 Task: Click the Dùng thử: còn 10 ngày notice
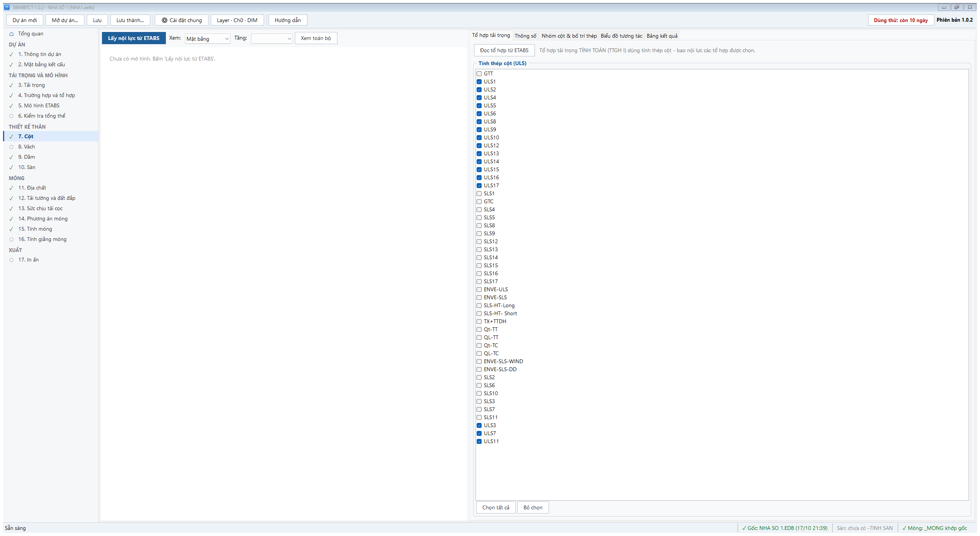(900, 20)
